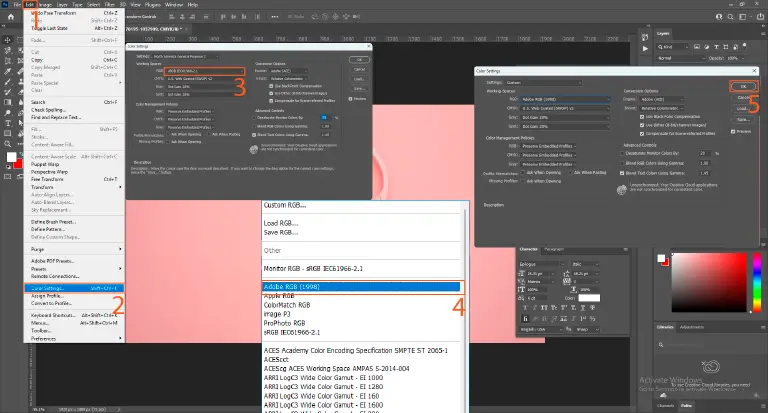Filter Layers panel by type layers
This screenshot has width=768, height=413.
point(716,47)
